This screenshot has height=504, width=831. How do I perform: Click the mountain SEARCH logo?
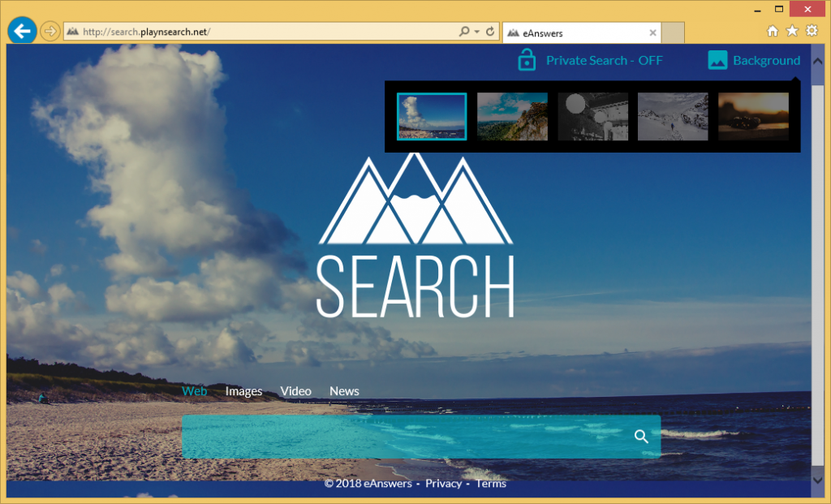pyautogui.click(x=415, y=236)
